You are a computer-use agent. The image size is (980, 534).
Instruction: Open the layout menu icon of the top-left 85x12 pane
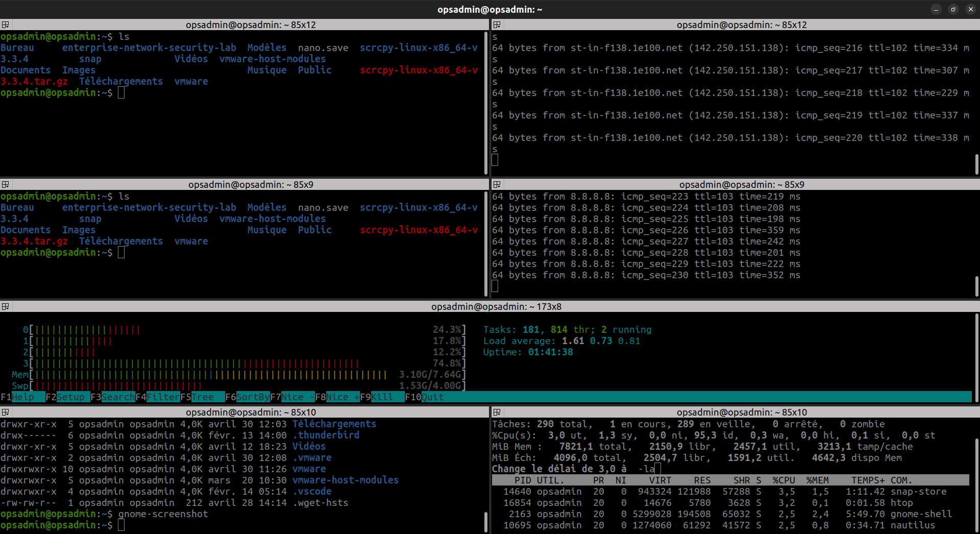pyautogui.click(x=6, y=25)
